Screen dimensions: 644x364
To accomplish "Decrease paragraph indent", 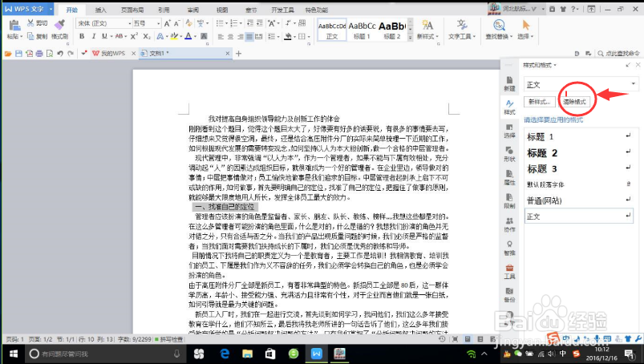I will pyautogui.click(x=250, y=23).
